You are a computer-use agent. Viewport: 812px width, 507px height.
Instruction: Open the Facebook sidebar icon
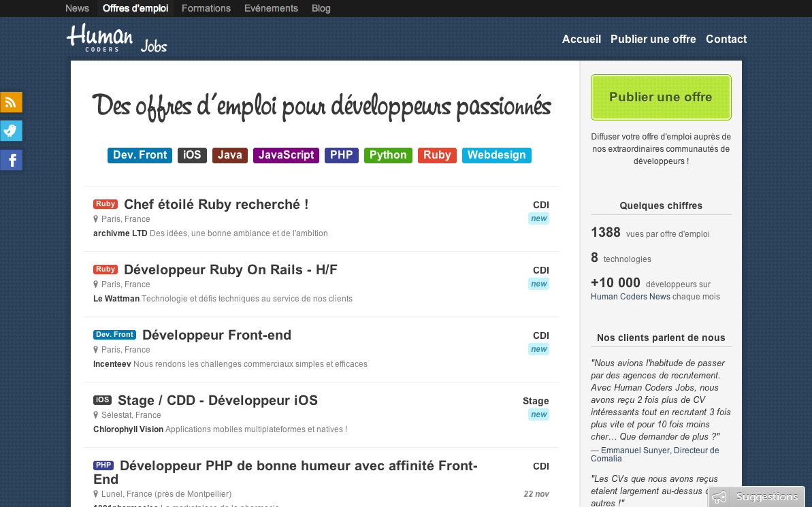coord(11,161)
